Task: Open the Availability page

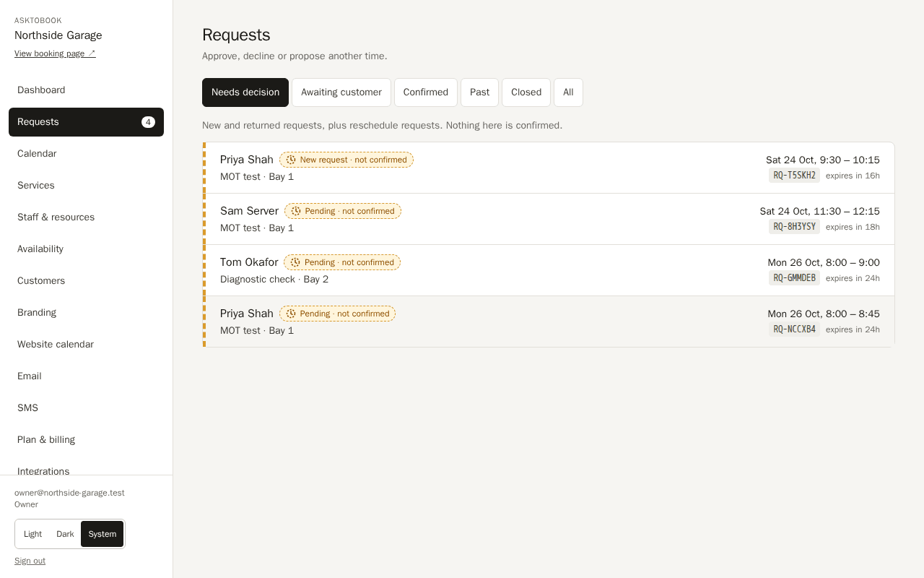Action: (x=86, y=249)
